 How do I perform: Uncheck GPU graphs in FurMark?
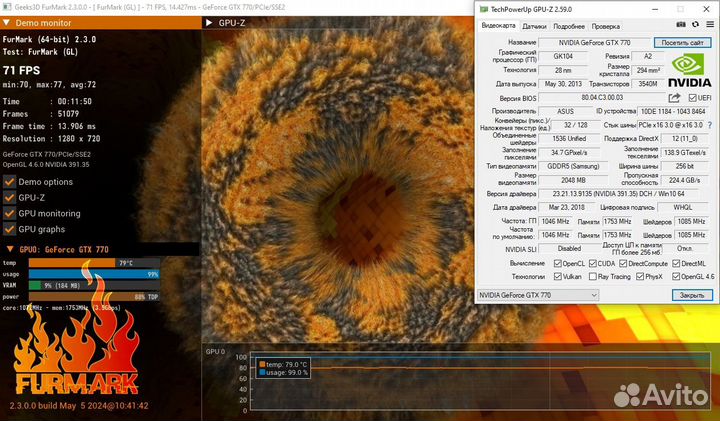pyautogui.click(x=9, y=229)
